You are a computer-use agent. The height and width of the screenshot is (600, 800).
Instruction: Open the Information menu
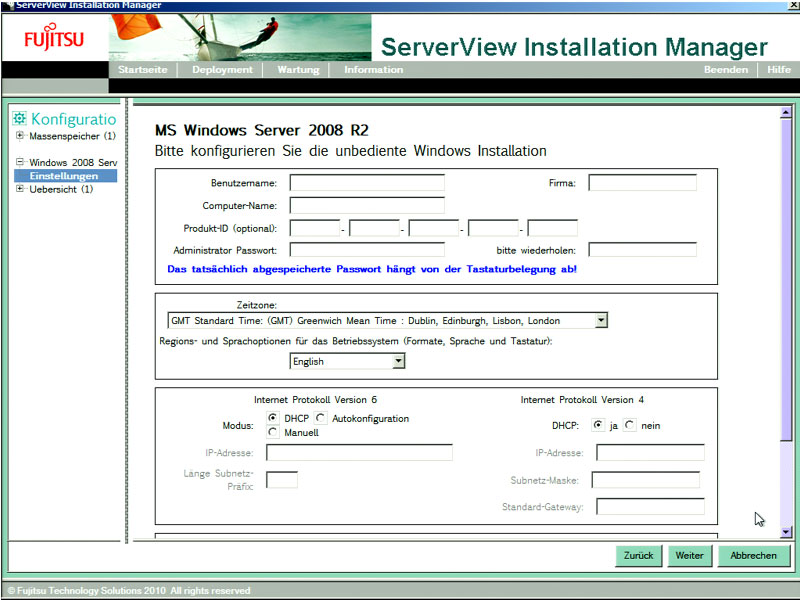tap(373, 70)
